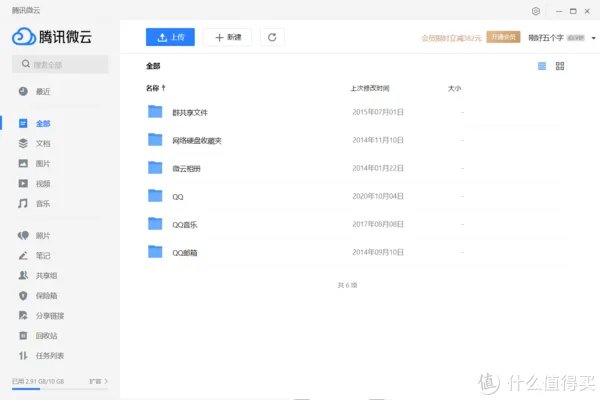
Task: Click the storage usage progress bar
Action: point(60,389)
